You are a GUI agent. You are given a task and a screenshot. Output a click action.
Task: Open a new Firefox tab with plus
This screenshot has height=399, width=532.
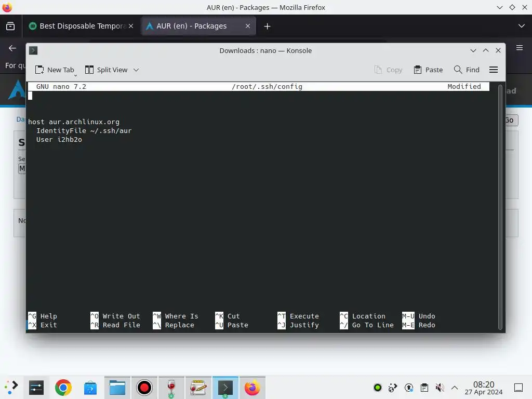coord(268,26)
